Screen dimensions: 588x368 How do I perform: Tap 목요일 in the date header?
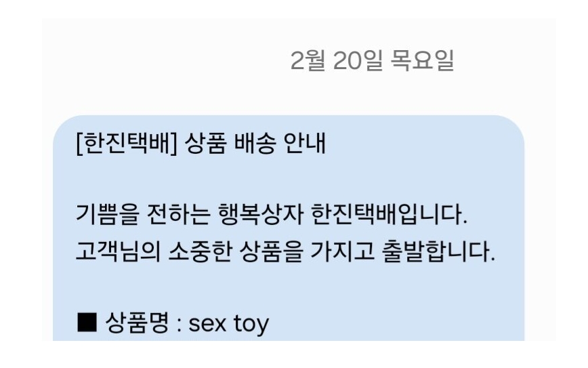coord(423,62)
